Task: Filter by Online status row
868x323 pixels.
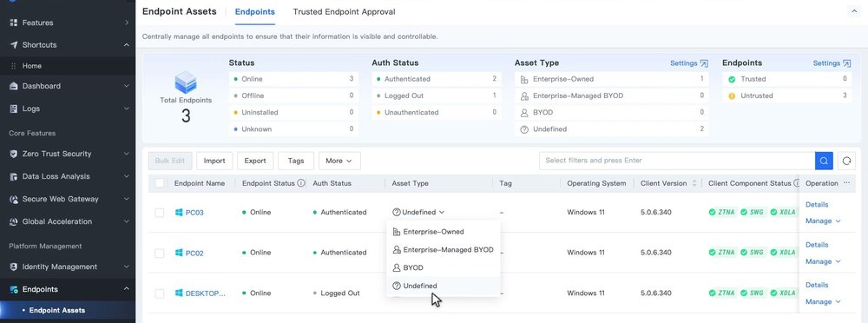Action: 293,79
